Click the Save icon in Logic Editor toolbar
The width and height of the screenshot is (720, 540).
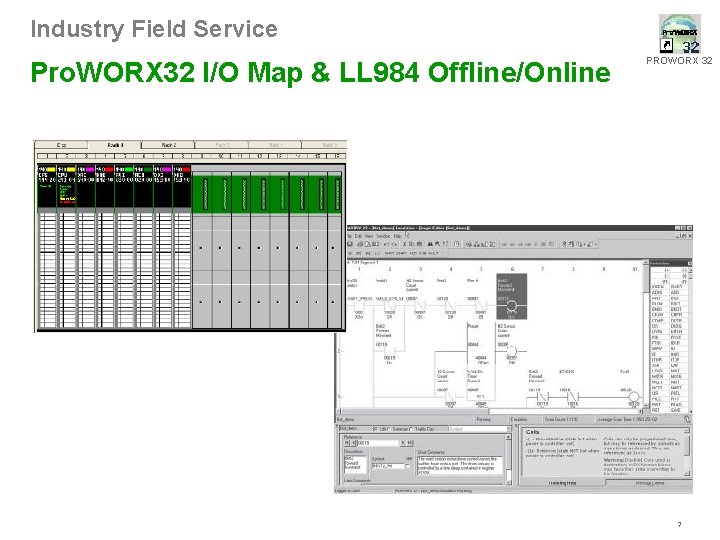pos(350,244)
